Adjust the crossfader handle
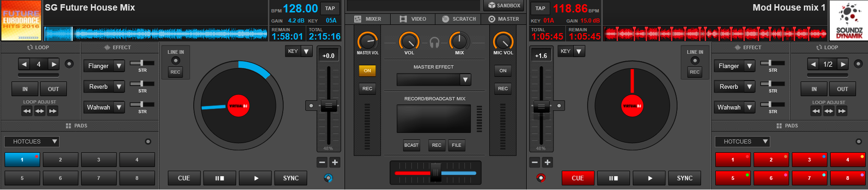Viewport: 868px width, 190px height. [435, 173]
